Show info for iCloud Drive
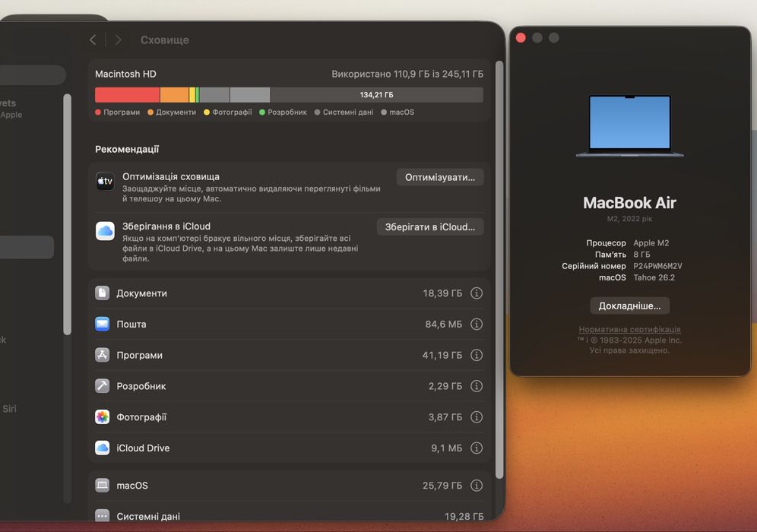This screenshot has height=532, width=757. coord(477,448)
